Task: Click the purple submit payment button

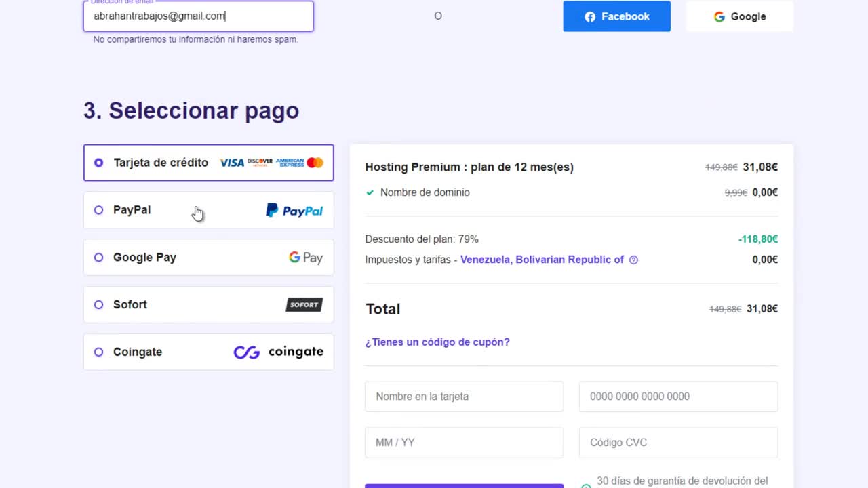Action: click(x=465, y=486)
